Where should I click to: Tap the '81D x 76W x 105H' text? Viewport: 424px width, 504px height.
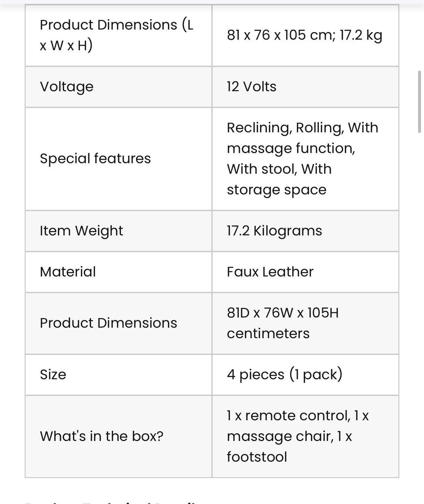click(x=283, y=313)
